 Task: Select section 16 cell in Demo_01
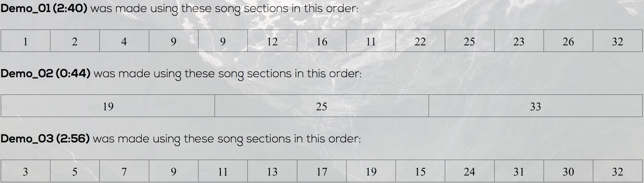click(322, 41)
